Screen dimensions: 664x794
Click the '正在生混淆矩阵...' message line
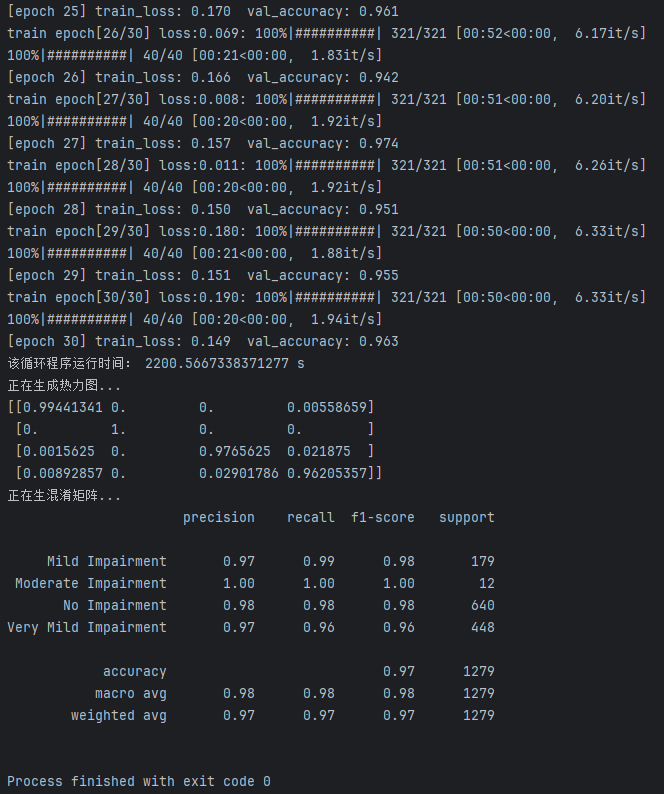click(x=64, y=495)
